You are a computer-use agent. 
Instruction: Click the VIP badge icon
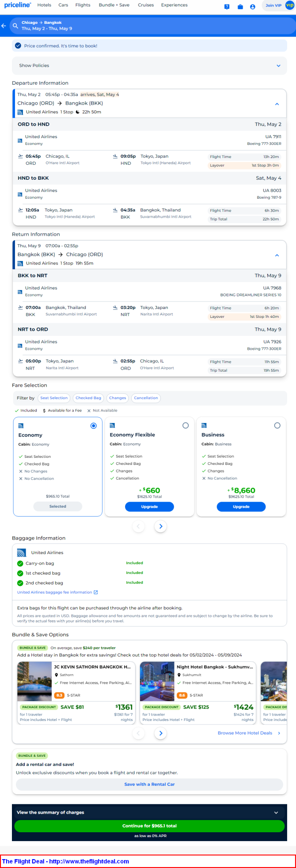tap(290, 6)
